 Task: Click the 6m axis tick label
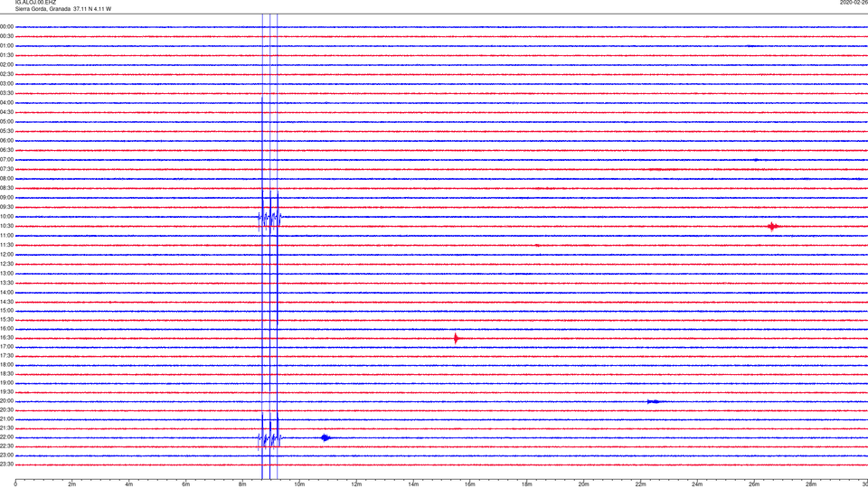(x=186, y=484)
